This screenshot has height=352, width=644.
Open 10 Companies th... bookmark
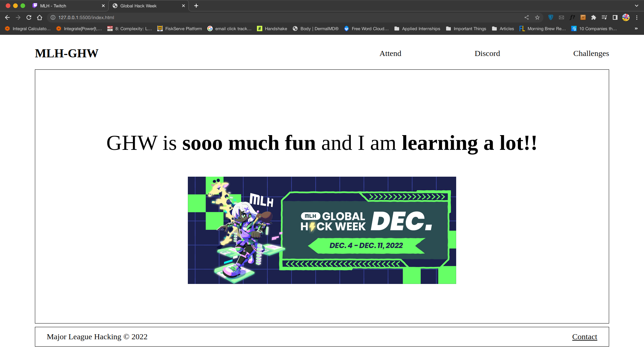(x=594, y=28)
